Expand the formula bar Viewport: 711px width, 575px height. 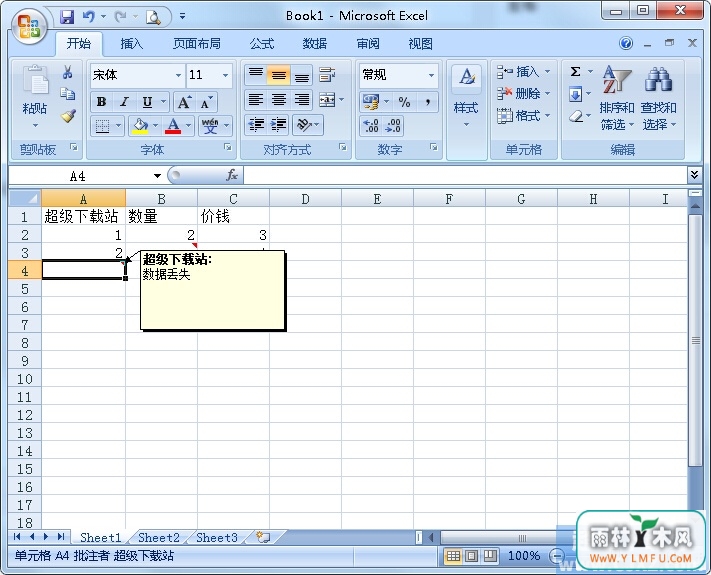pos(694,175)
